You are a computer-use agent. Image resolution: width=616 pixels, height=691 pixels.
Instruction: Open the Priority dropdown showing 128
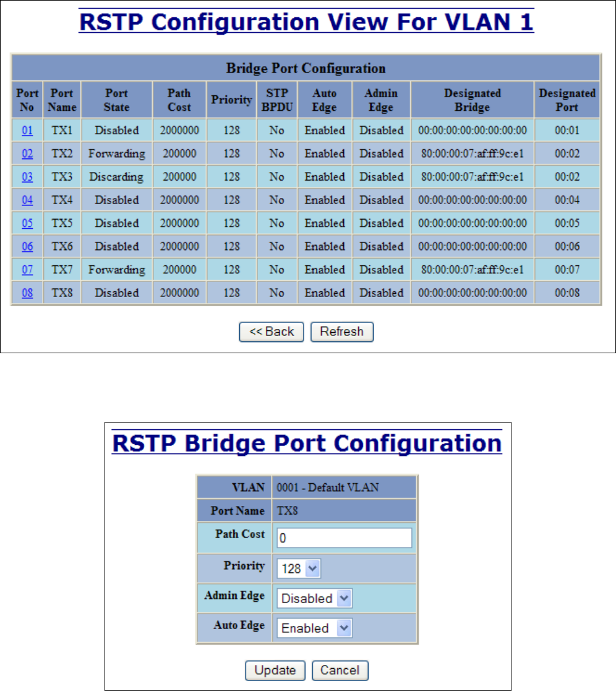[x=299, y=569]
